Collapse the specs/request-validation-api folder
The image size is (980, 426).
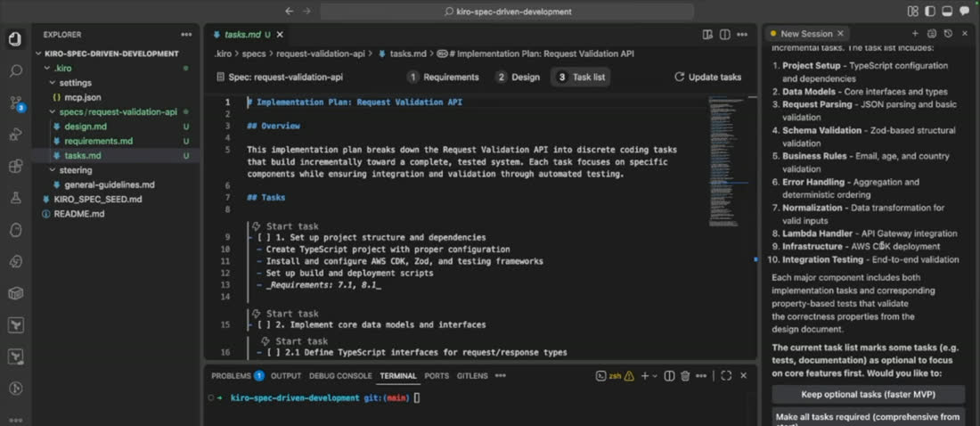[x=118, y=112]
